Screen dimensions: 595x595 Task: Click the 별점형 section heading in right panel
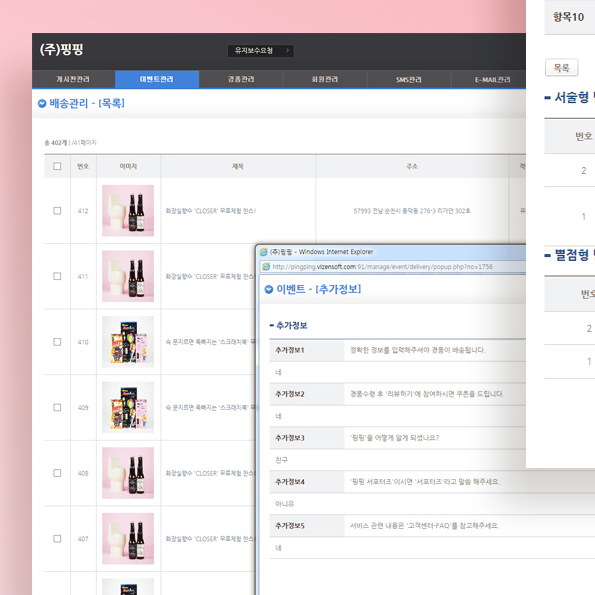point(572,255)
